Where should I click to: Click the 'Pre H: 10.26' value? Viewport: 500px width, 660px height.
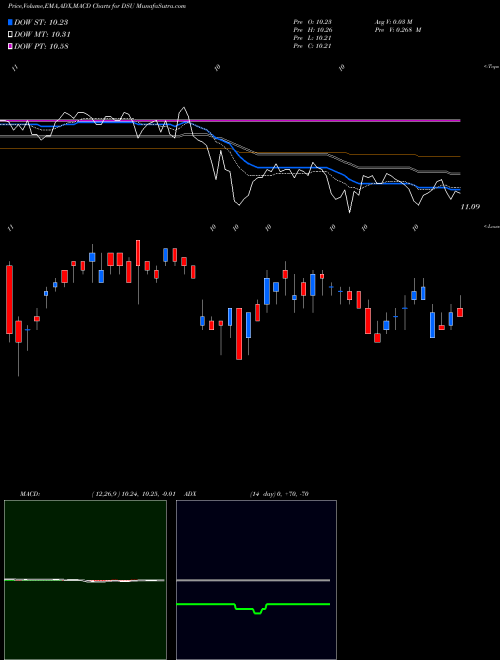coord(313,30)
